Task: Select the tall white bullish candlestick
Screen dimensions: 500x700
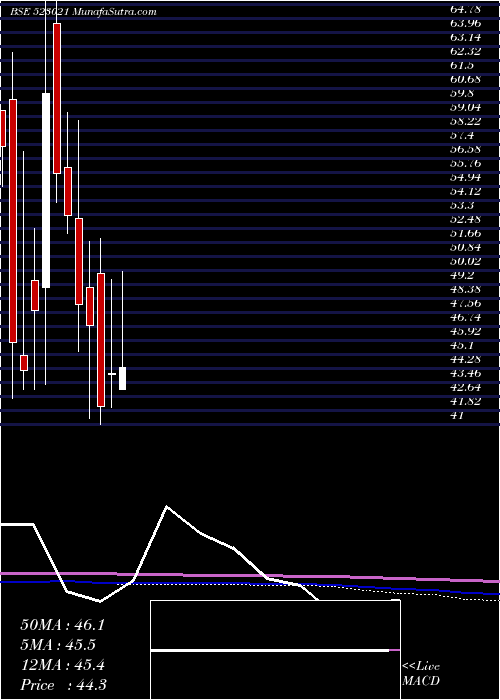Action: (x=46, y=190)
